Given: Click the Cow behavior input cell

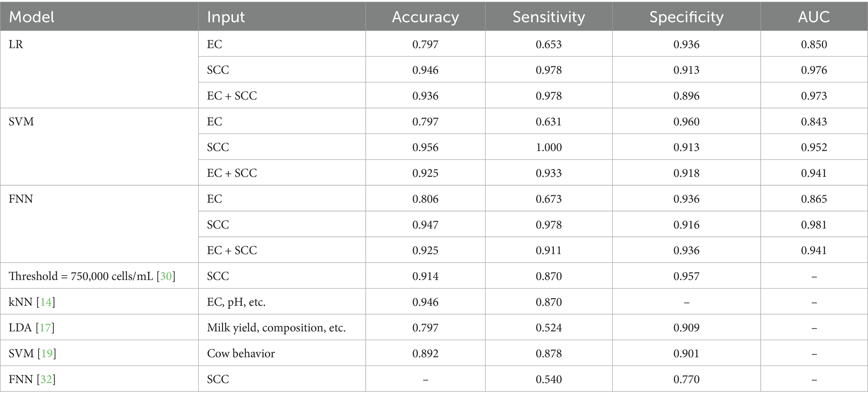Looking at the screenshot, I should [241, 353].
